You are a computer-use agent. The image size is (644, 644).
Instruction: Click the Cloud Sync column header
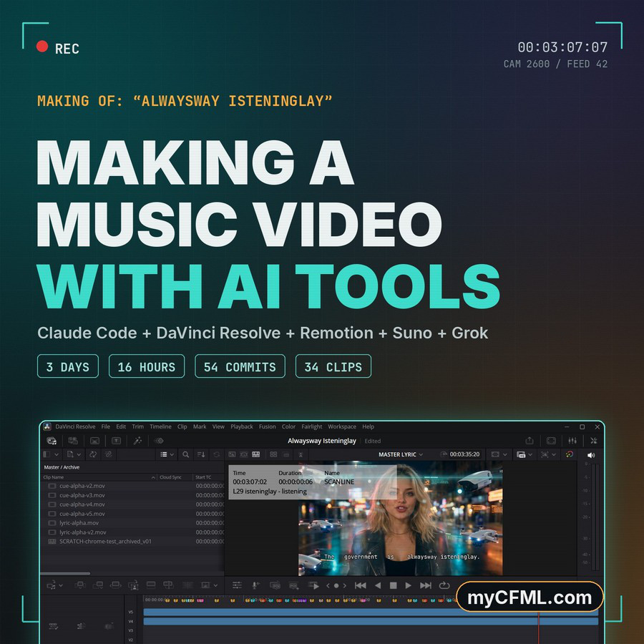tap(170, 477)
